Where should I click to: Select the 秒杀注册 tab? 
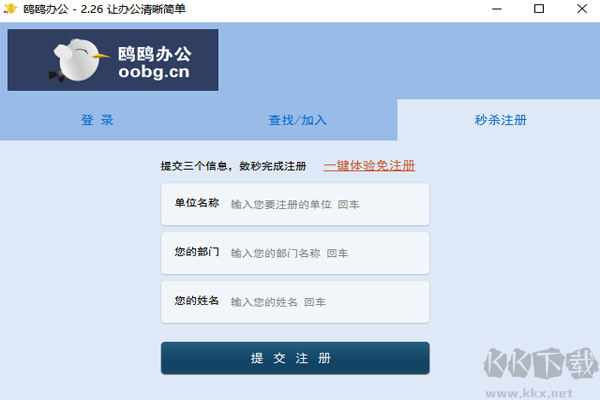[501, 120]
